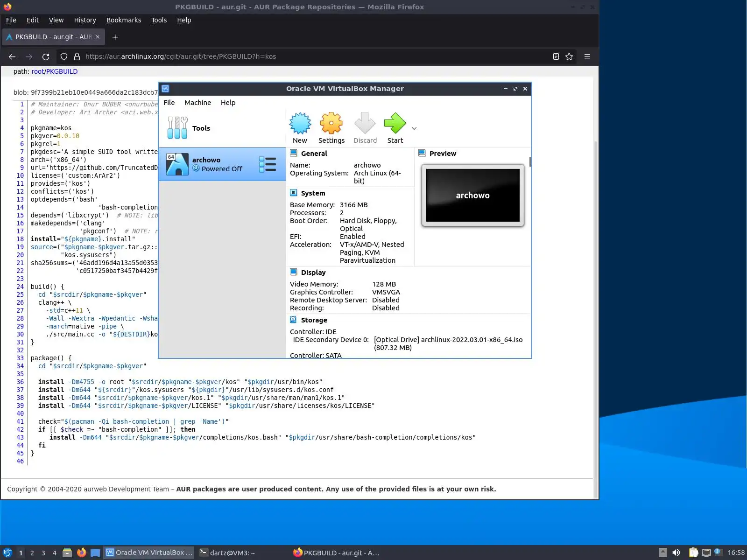Focus the PKGBUILD Firefox taskbar button
The image size is (747, 560).
(x=336, y=553)
